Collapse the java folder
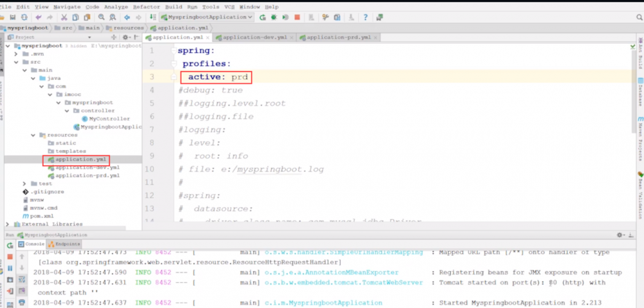The image size is (644, 308). (33, 78)
